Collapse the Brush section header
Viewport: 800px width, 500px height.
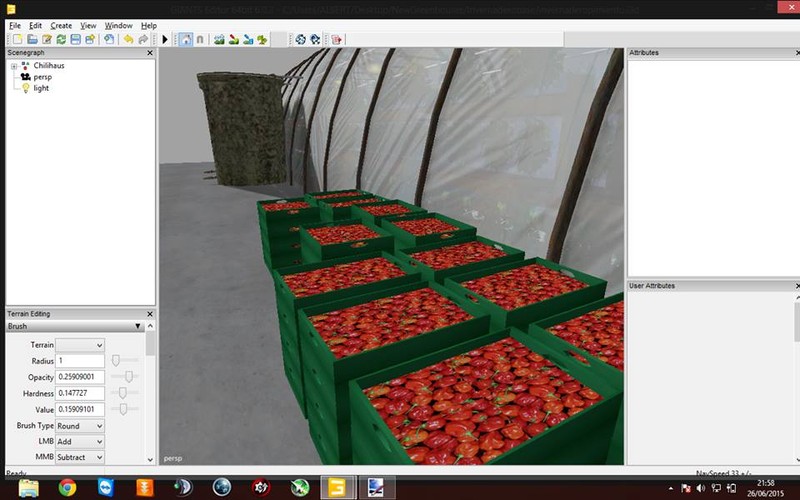coord(138,326)
